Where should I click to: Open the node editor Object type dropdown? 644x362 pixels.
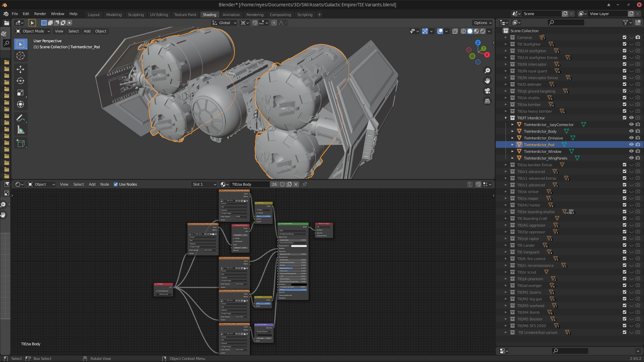(x=41, y=184)
